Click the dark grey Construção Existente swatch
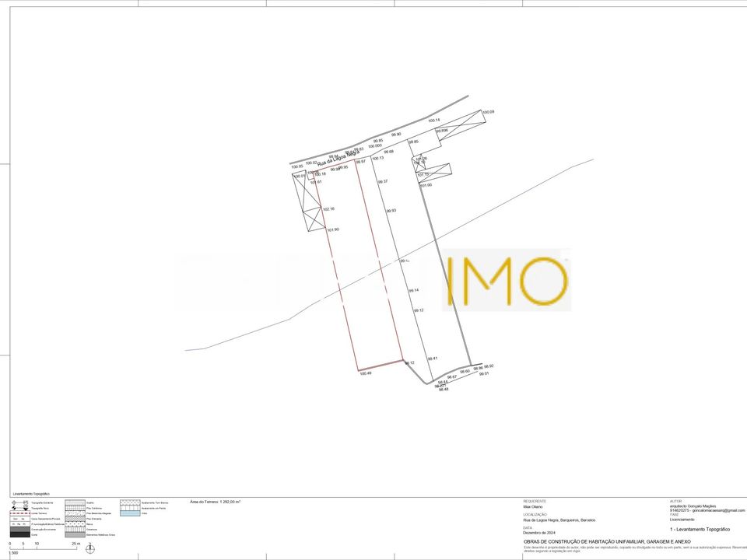Image resolution: width=747 pixels, height=560 pixels. [x=20, y=529]
